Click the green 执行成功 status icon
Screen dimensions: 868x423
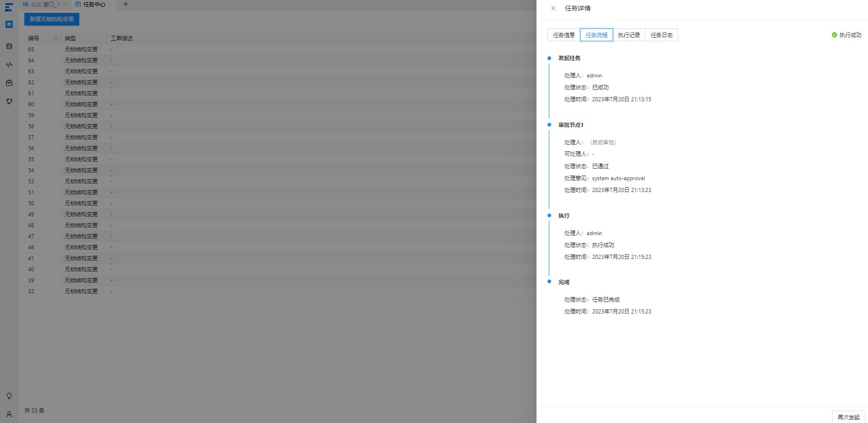coord(834,35)
